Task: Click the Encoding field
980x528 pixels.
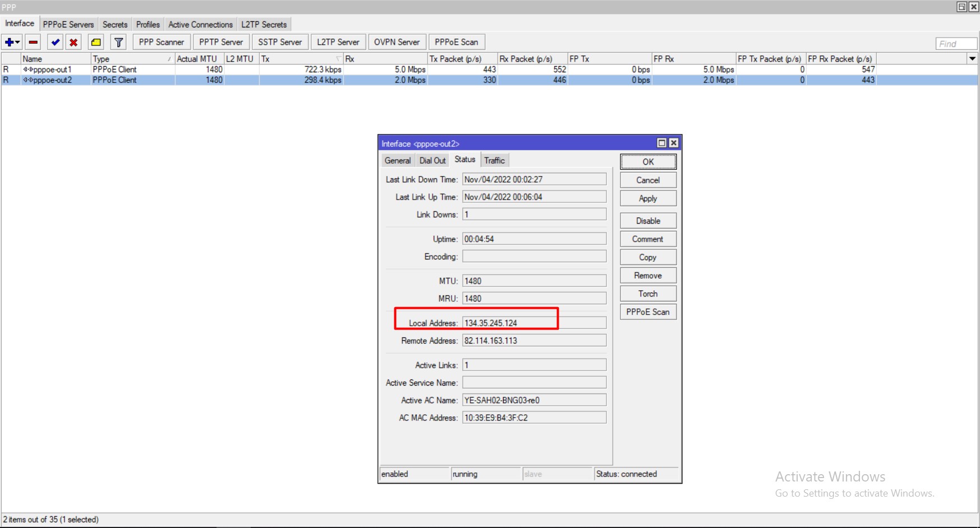Action: click(534, 256)
